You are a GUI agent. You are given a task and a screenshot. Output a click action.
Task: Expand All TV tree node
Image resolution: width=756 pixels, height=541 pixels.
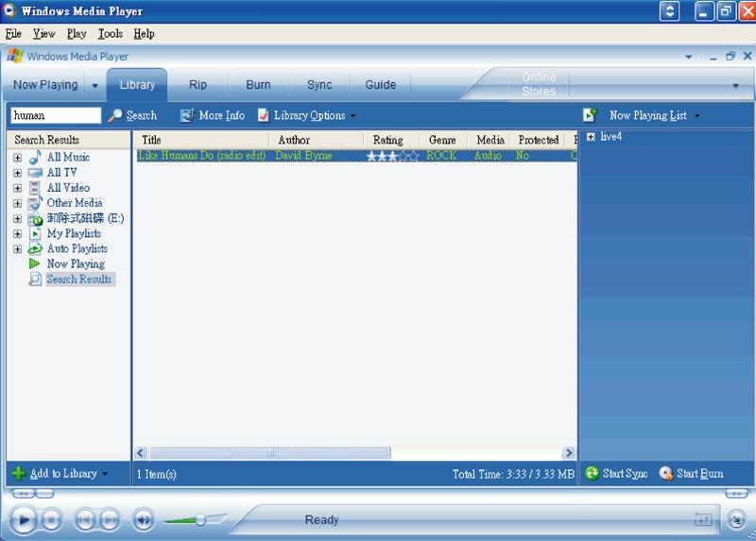17,173
